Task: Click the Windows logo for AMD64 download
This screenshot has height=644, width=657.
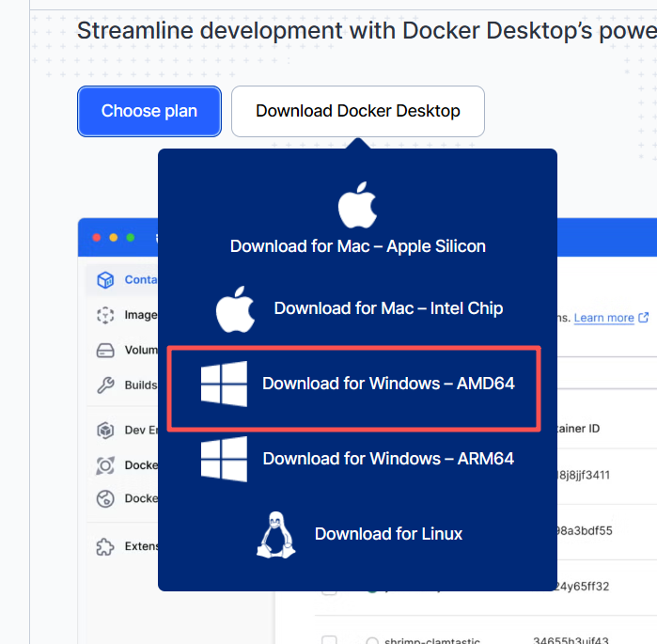Action: (224, 384)
